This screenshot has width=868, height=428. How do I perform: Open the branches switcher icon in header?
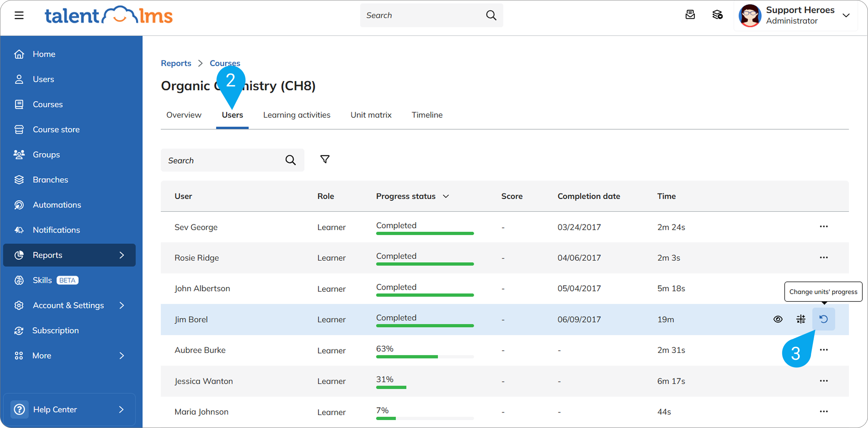717,15
